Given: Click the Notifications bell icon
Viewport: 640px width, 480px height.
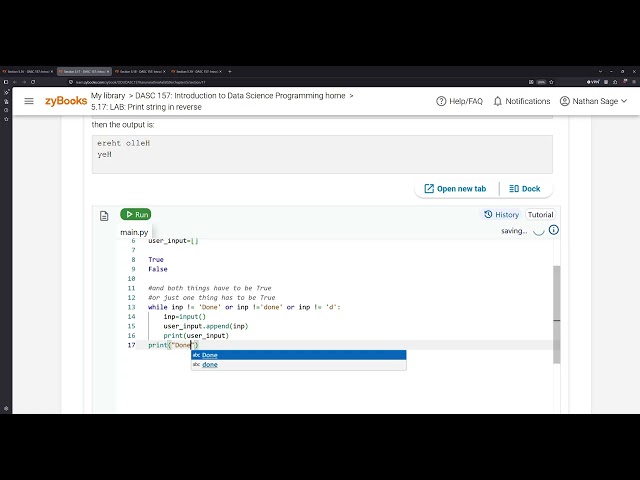Looking at the screenshot, I should tap(497, 101).
